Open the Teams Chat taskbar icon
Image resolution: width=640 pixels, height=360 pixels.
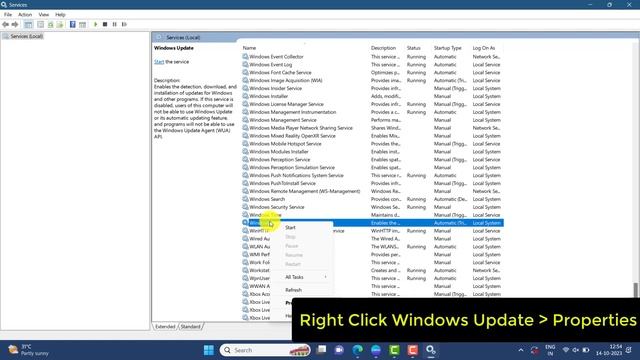tap(339, 350)
